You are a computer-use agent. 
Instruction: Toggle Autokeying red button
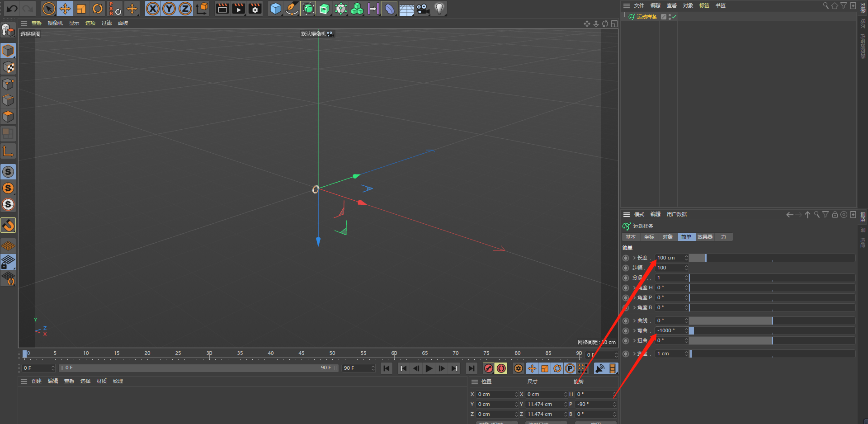click(x=501, y=368)
